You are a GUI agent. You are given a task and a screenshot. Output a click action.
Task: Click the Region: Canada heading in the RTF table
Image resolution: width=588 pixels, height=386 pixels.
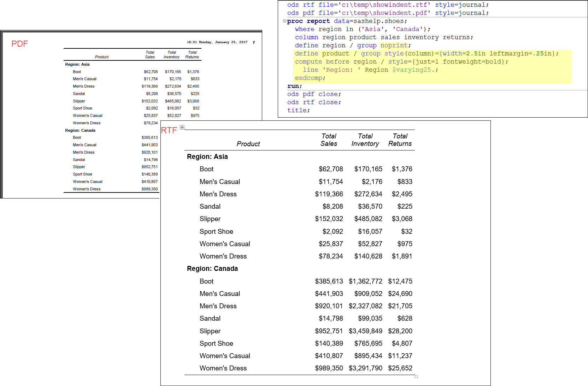point(212,268)
